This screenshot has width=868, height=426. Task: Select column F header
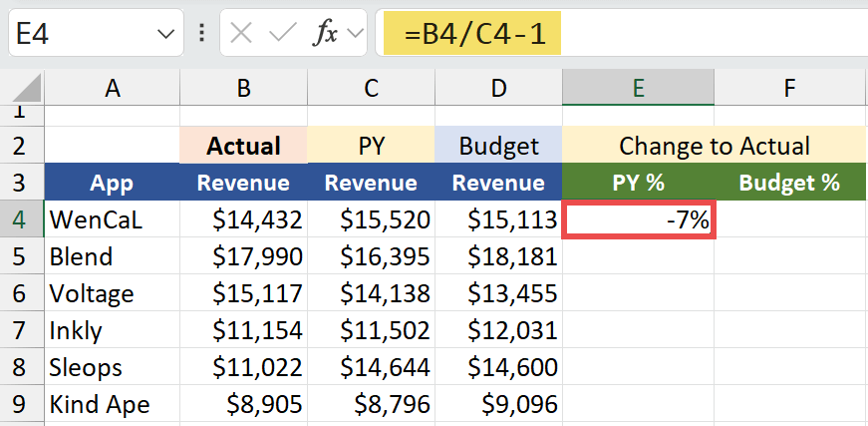coord(789,89)
